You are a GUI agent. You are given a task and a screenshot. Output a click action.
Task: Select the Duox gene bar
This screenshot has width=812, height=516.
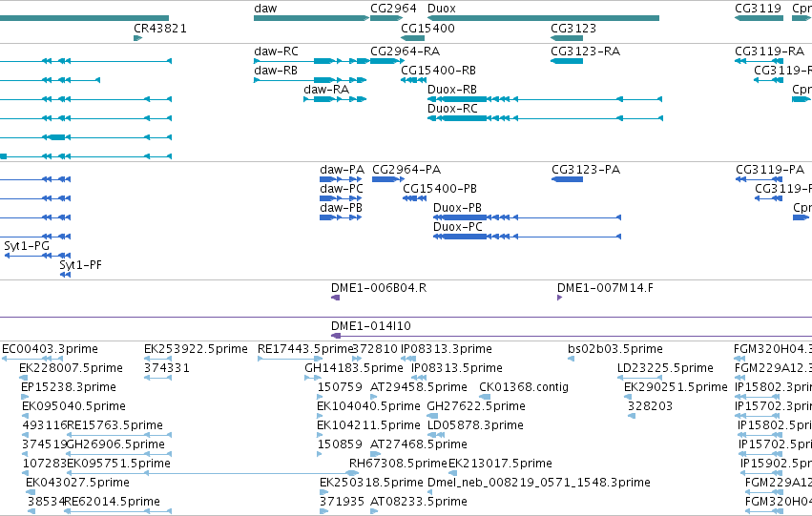[x=543, y=18]
